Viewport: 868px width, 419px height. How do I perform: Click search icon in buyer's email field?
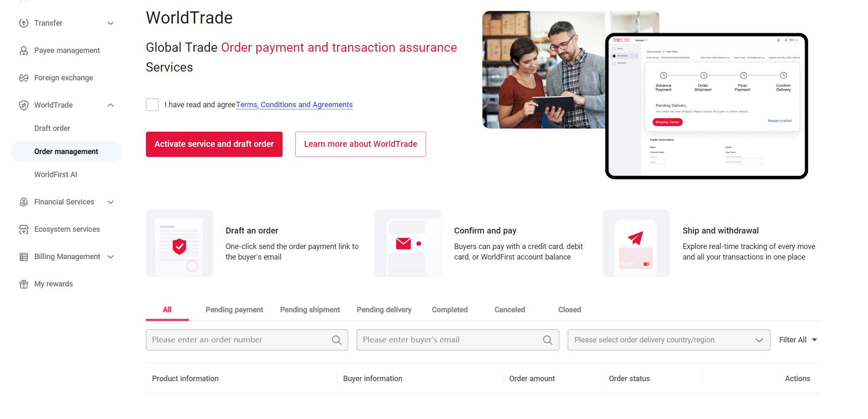click(x=548, y=340)
